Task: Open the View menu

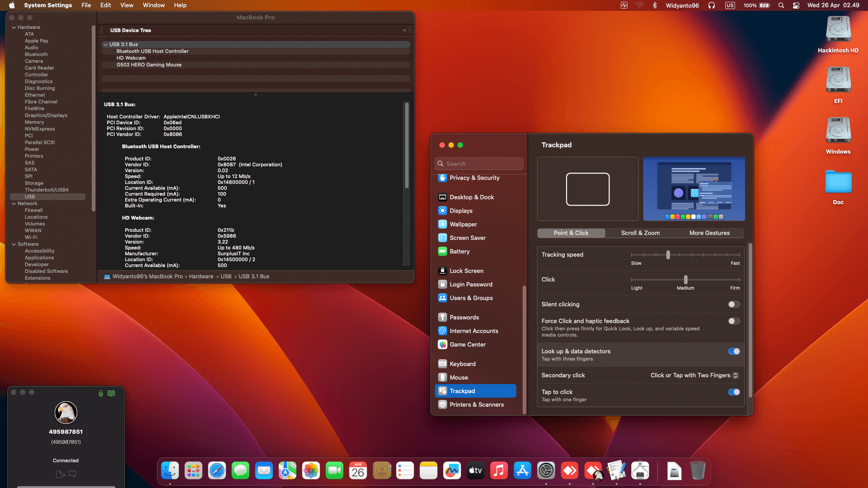Action: (127, 5)
